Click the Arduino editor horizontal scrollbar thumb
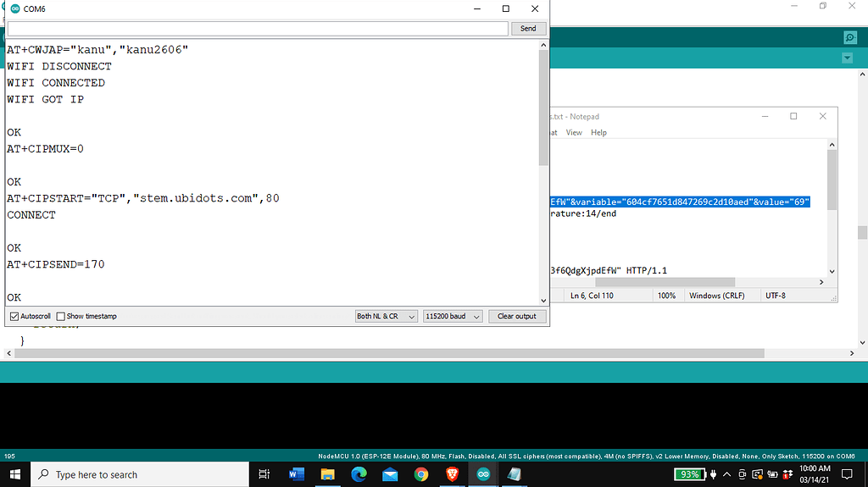Viewport: 868px width, 487px height. point(389,353)
